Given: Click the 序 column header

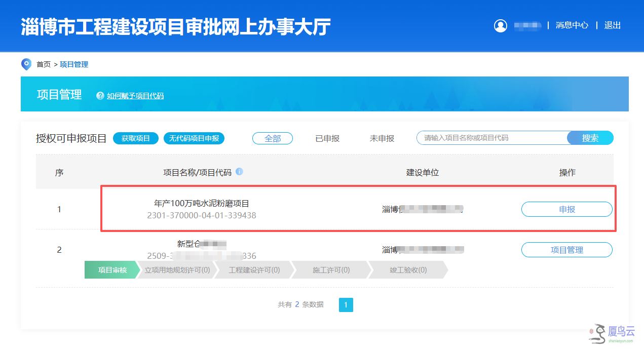Looking at the screenshot, I should 59,173.
